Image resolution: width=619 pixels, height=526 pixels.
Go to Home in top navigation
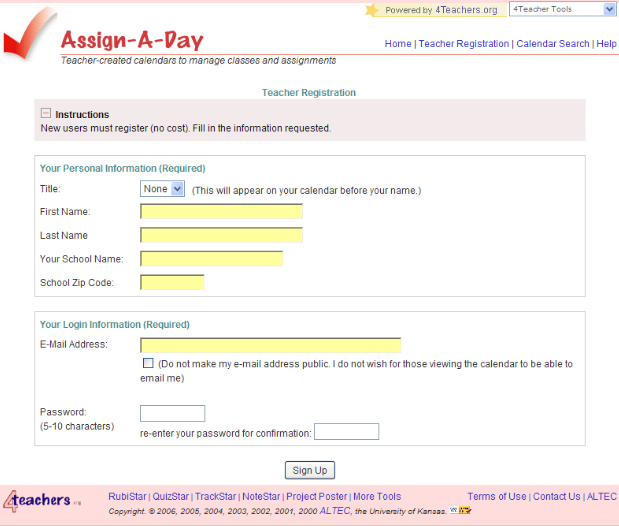(398, 43)
